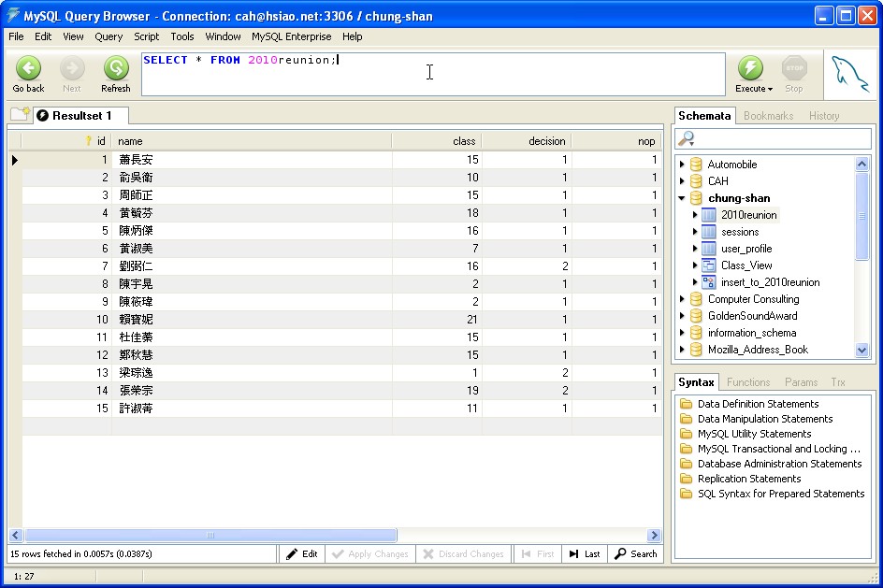Click the 2010reunion table icon

click(709, 215)
